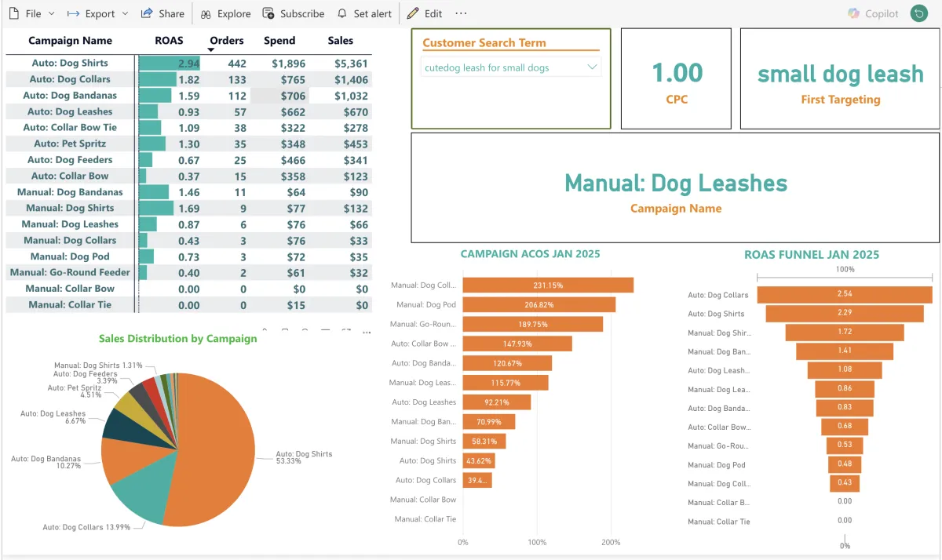Click the 189.75% ACOS bar

533,324
